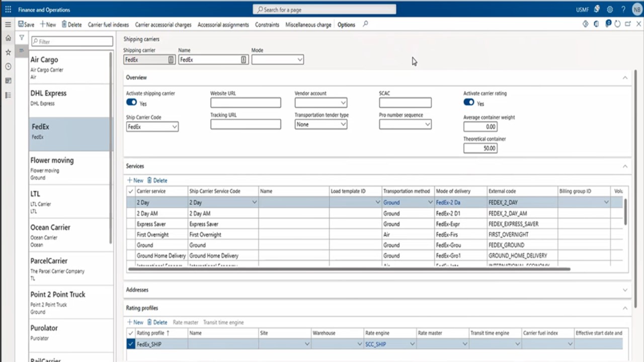
Task: Open the NB user profile avatar
Action: [636, 10]
